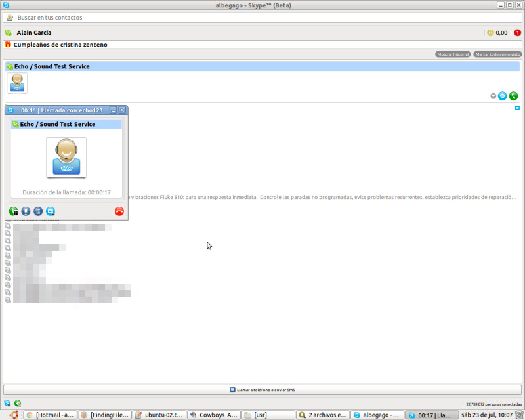The image size is (525, 420).
Task: Open the trash icon in the taskbar
Action: point(519,415)
